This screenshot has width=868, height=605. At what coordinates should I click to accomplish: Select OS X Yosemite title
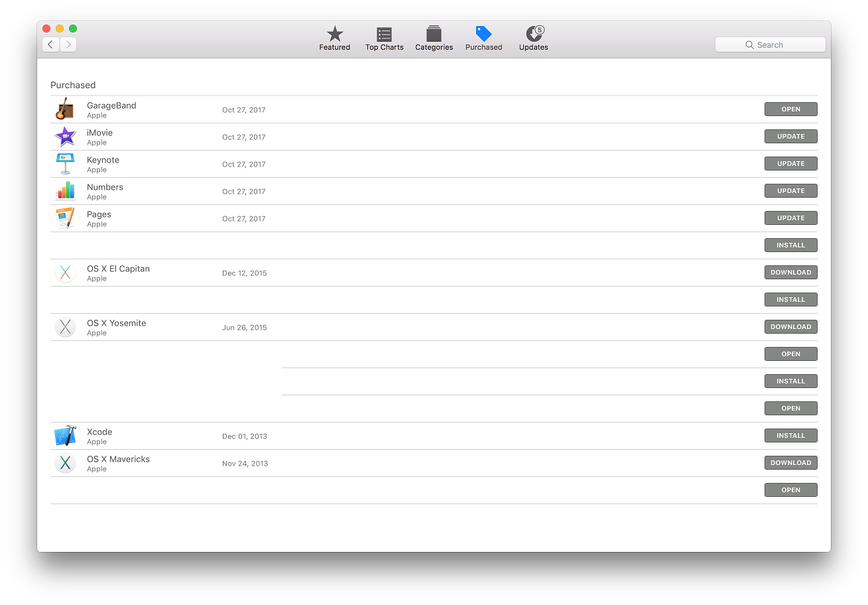(116, 323)
